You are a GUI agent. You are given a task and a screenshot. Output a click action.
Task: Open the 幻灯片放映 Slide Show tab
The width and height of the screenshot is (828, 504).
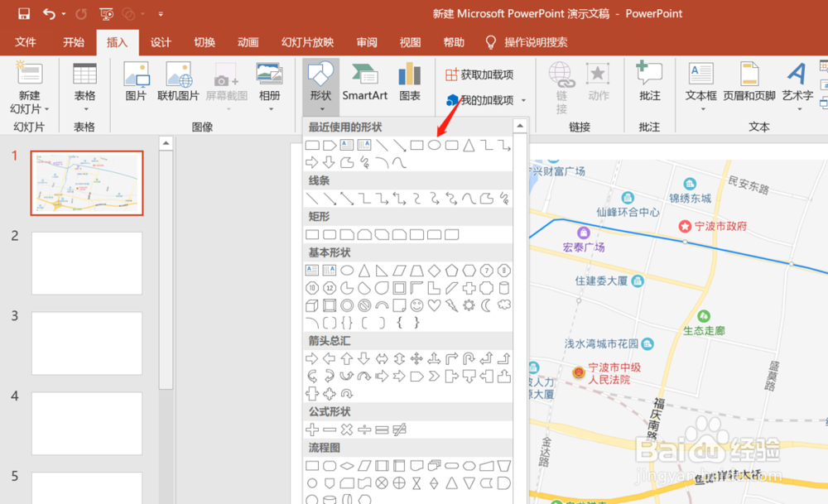(307, 42)
